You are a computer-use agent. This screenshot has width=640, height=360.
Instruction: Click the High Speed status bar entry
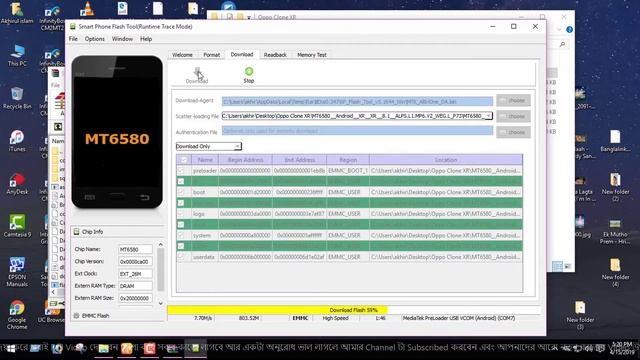tap(336, 318)
